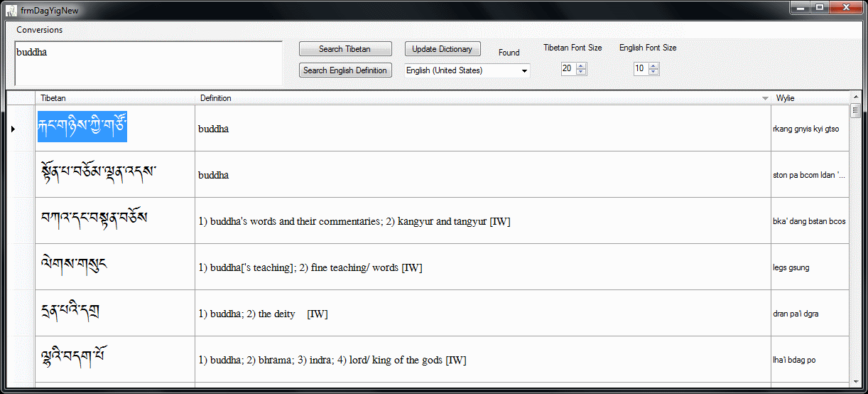Viewport: 868px width, 394px height.
Task: Click the Tibetan cell in 'ston pa bcom ldan' row
Action: pos(115,174)
